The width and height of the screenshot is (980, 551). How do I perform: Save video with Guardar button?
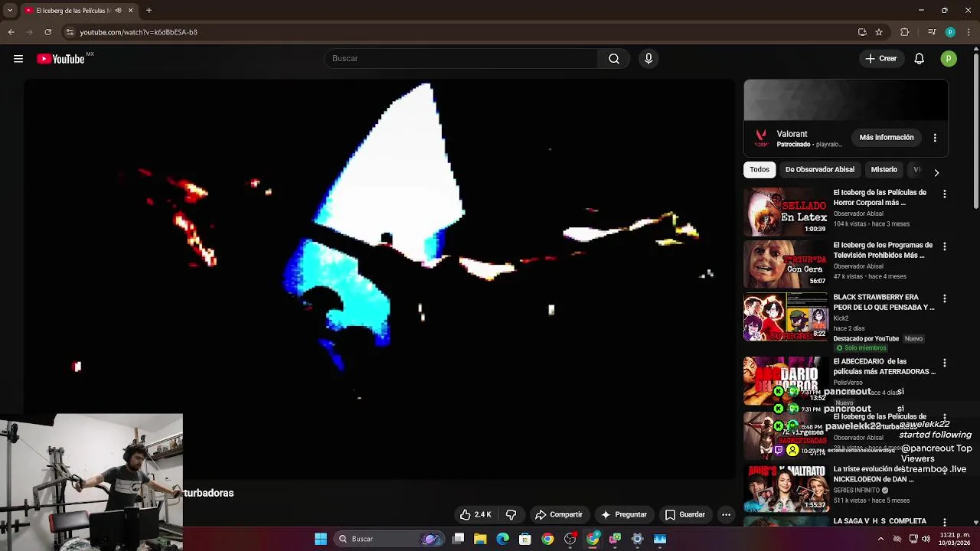[684, 514]
